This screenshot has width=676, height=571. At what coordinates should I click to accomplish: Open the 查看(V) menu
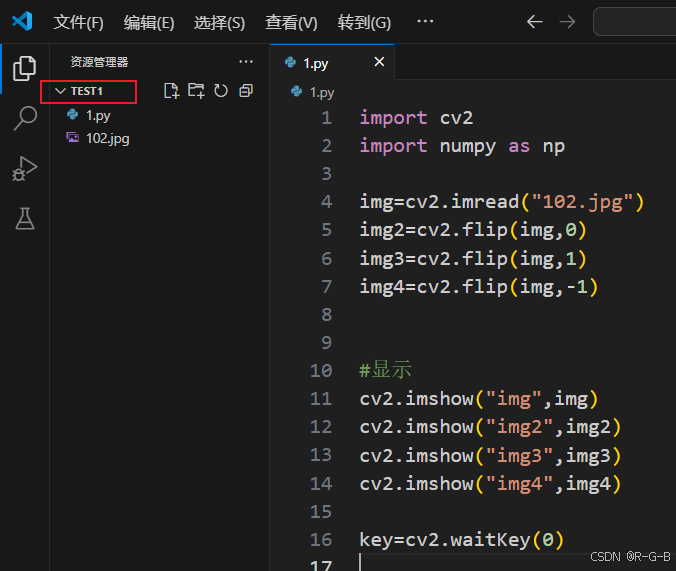[x=291, y=22]
